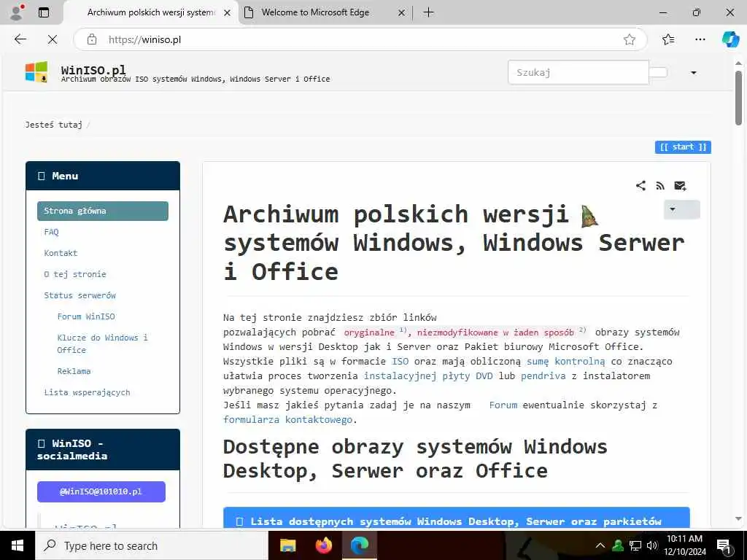The width and height of the screenshot is (747, 560).
Task: Open a new tab with the plus
Action: point(428,12)
